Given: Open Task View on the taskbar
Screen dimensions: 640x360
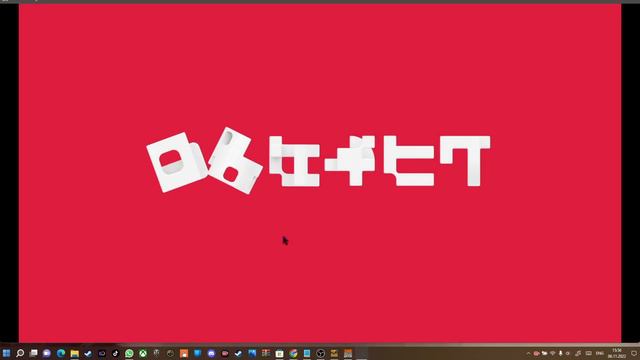Looking at the screenshot, I should tap(33, 353).
